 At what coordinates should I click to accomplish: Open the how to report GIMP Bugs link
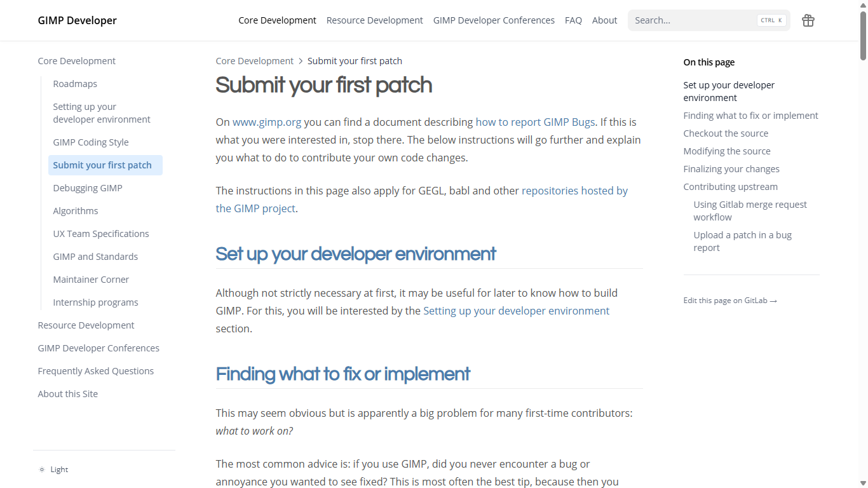(x=535, y=121)
